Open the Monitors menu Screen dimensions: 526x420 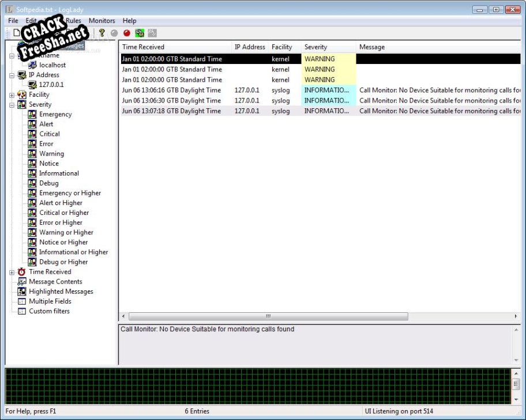pos(102,21)
